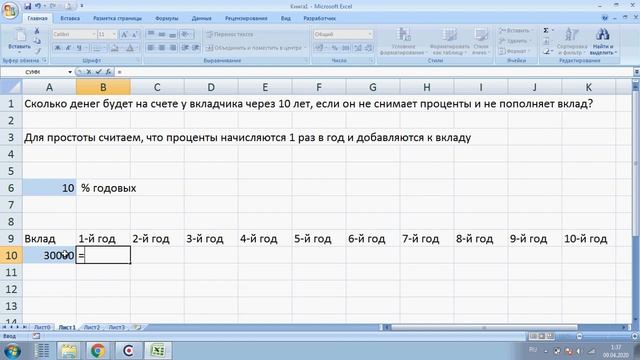Toggle wrap text (Перенос текста)

229,34
